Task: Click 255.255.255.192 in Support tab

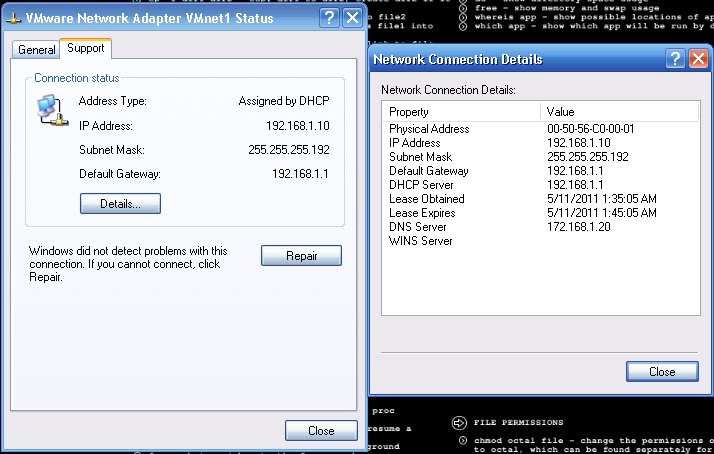Action: pos(289,150)
